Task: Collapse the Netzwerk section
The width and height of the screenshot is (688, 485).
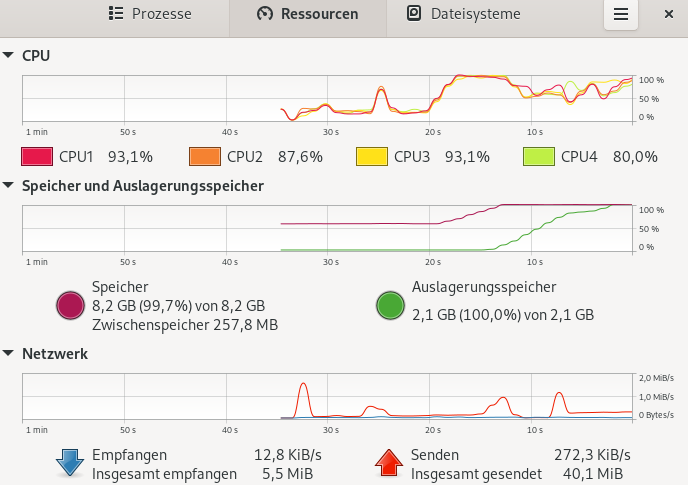Action: [10, 353]
